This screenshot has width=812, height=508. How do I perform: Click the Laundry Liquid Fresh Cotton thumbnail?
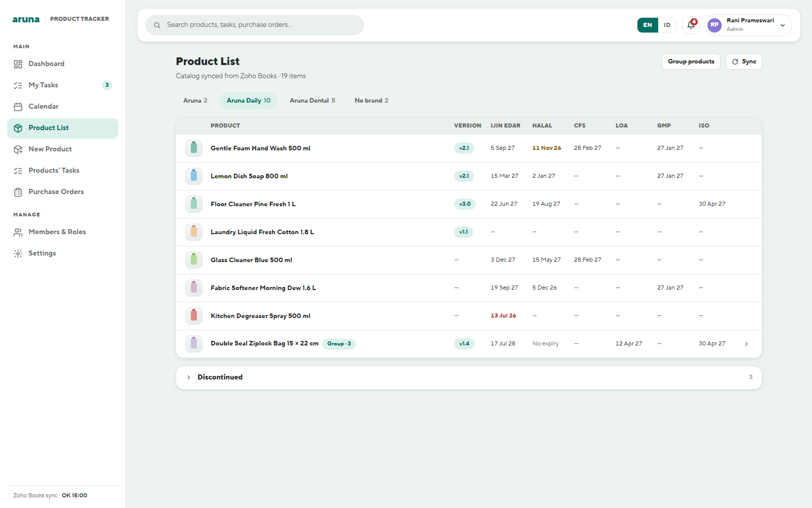(x=194, y=232)
